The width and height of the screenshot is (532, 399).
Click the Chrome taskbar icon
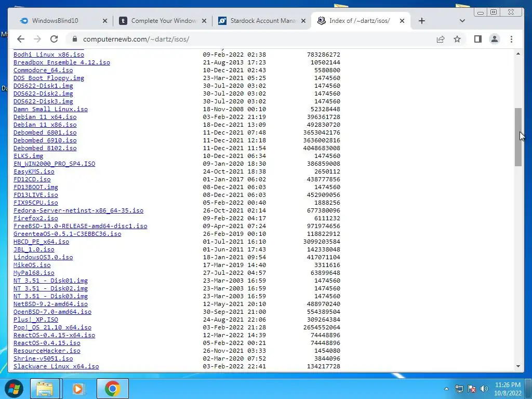[x=113, y=389]
